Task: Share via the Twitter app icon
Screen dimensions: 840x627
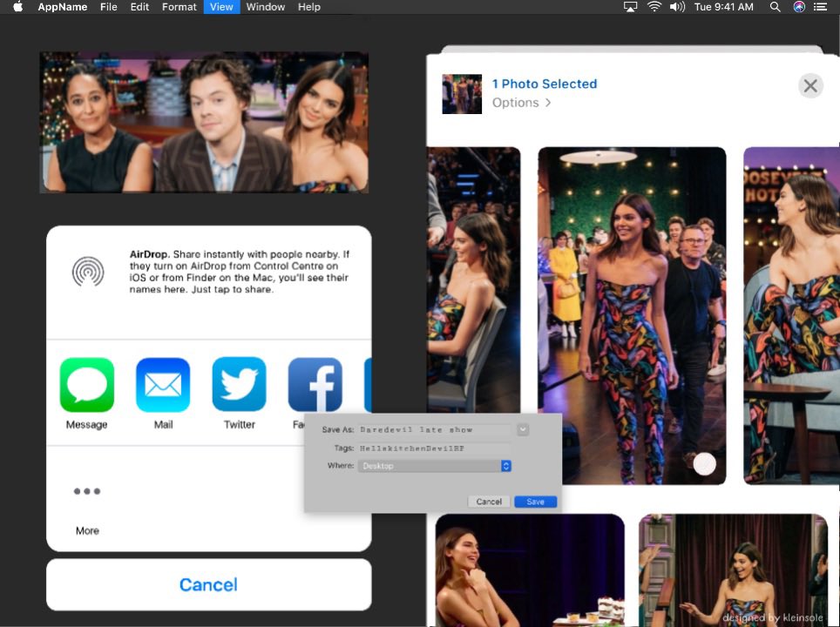Action: (239, 385)
